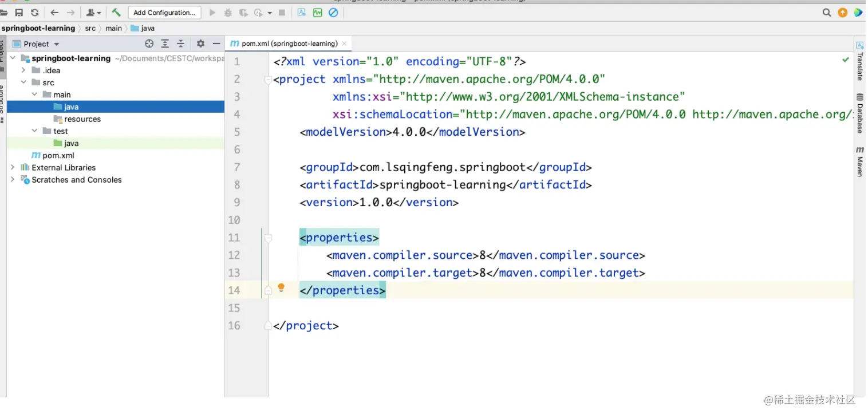
Task: Close the pom.xml editor tab
Action: coord(344,44)
